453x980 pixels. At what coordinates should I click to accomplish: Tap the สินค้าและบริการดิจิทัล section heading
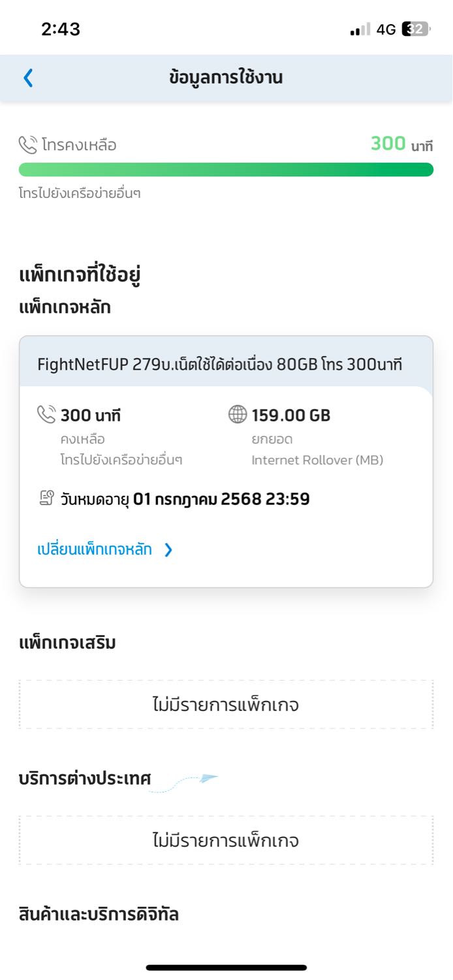[x=99, y=914]
